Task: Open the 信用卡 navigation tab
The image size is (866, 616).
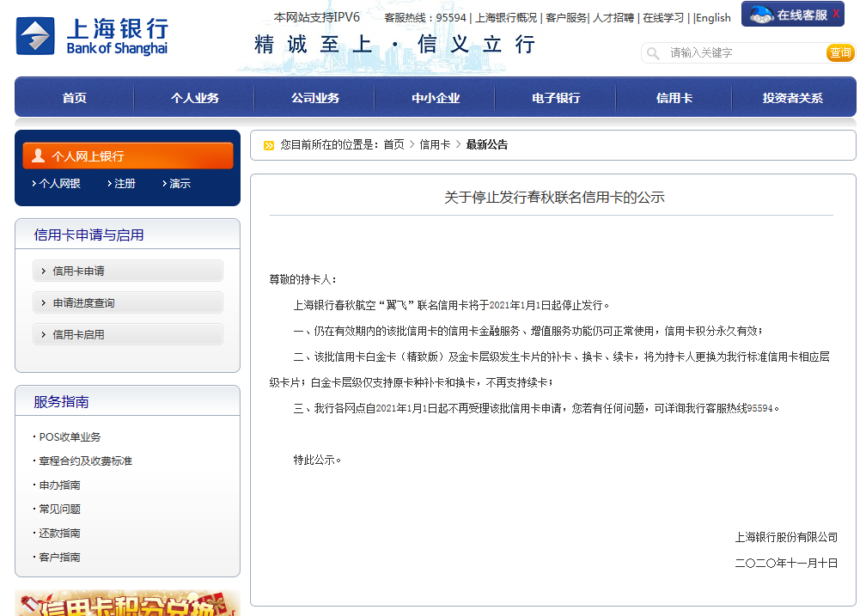Action: click(674, 98)
